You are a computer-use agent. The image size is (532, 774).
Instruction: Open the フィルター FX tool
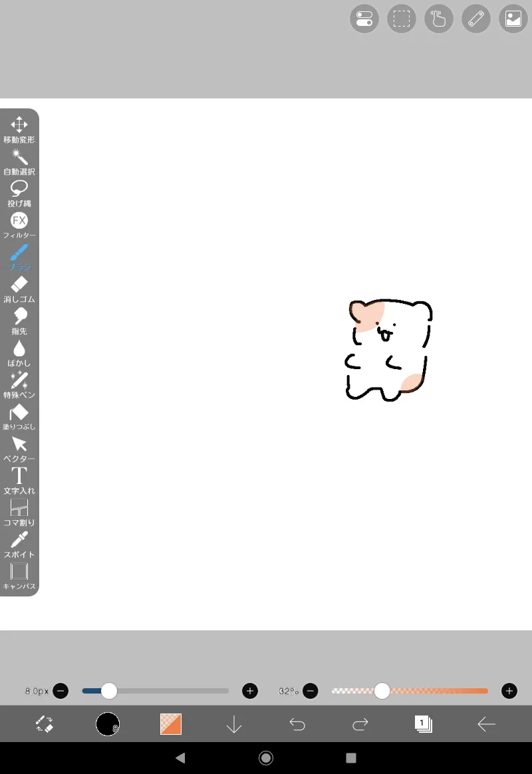19,225
